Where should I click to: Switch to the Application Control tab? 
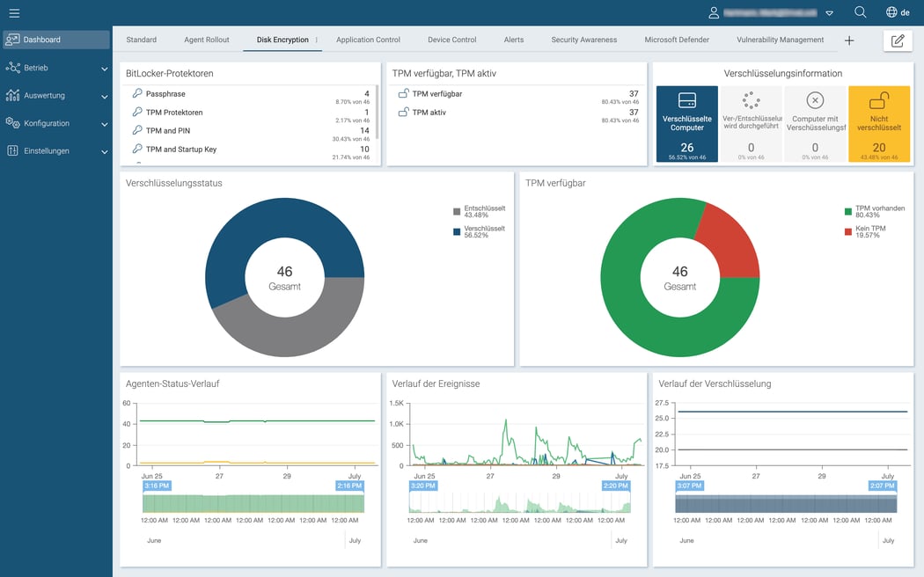click(367, 40)
